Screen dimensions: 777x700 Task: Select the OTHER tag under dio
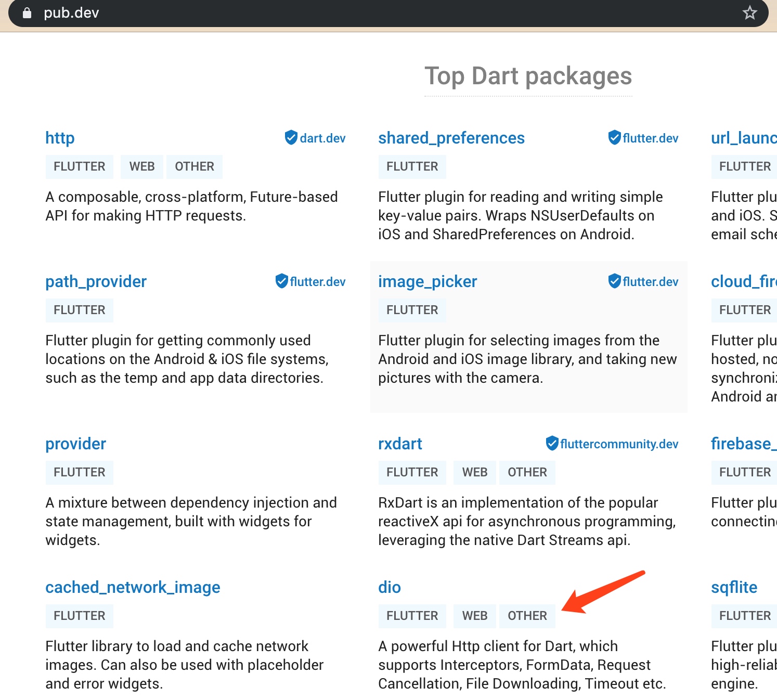(527, 616)
